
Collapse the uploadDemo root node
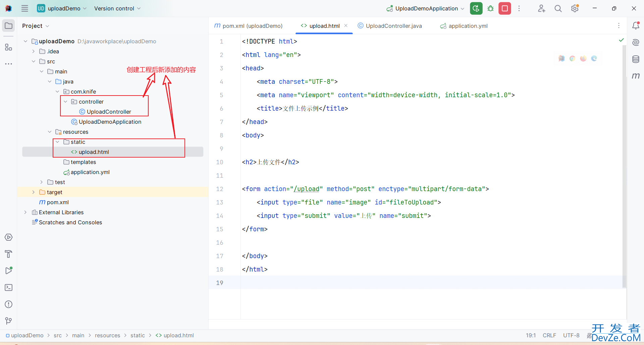point(25,41)
